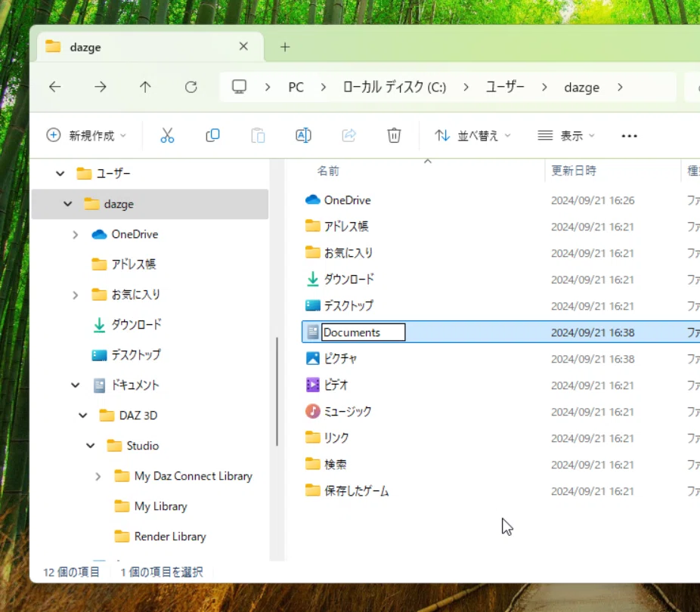Go forward with the right arrow
Screen dimensions: 700x612
coord(101,87)
